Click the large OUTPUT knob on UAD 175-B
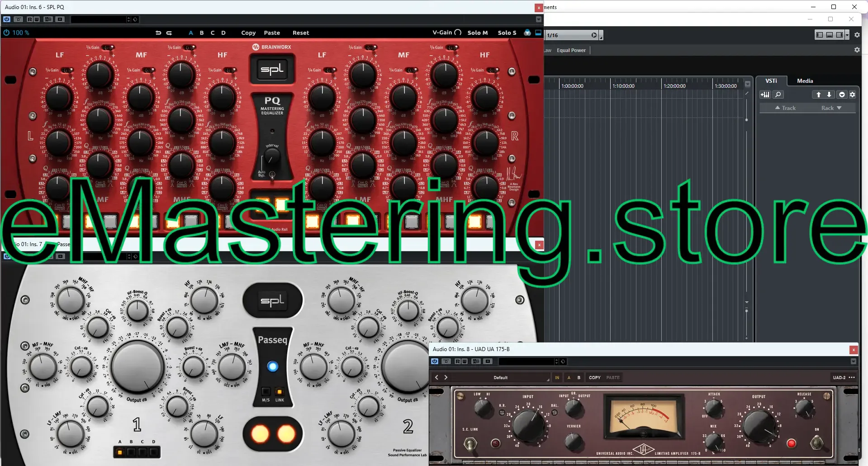868x466 pixels. click(x=759, y=426)
